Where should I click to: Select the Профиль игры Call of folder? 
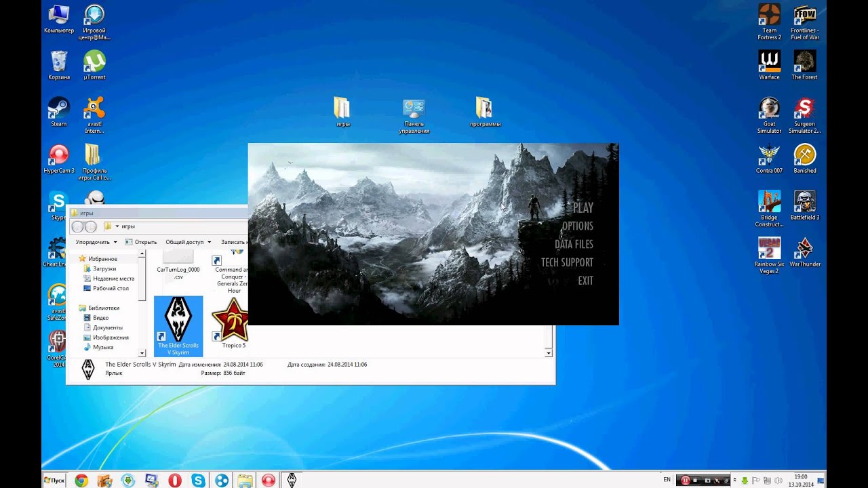point(94,162)
